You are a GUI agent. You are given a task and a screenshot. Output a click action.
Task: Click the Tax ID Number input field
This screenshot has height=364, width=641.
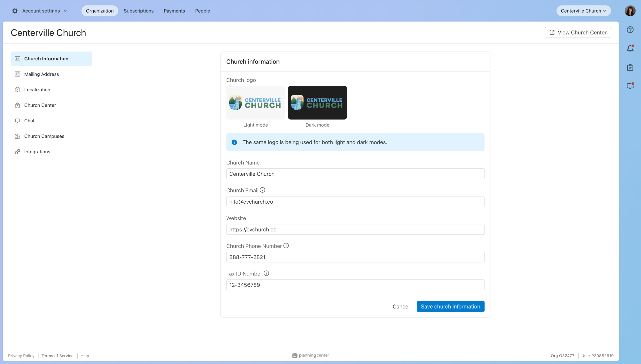click(355, 285)
